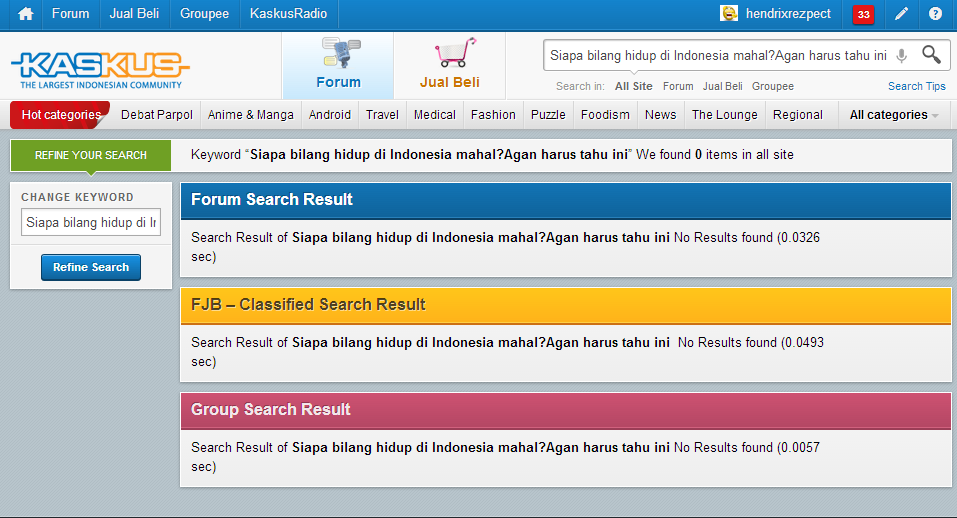This screenshot has height=518, width=957.
Task: Go to the Kaskus home icon
Action: point(25,13)
